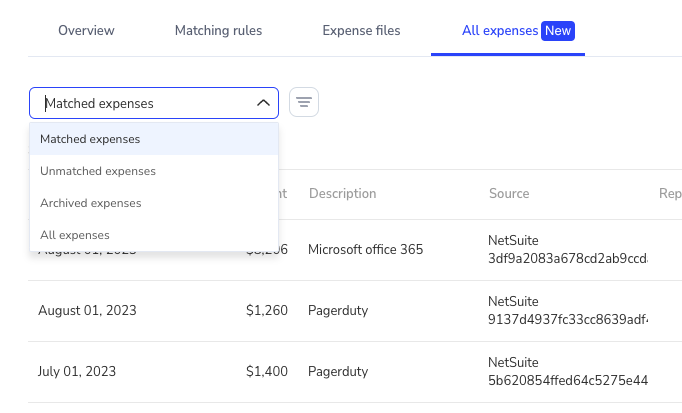Viewport: 682px width, 413px height.
Task: Choose Archived expenses option
Action: (154, 203)
